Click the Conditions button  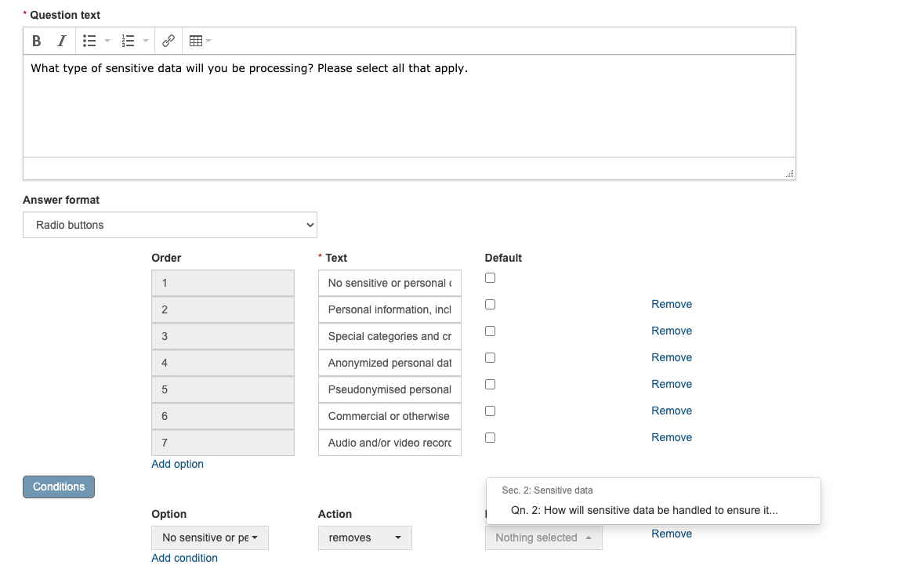59,487
